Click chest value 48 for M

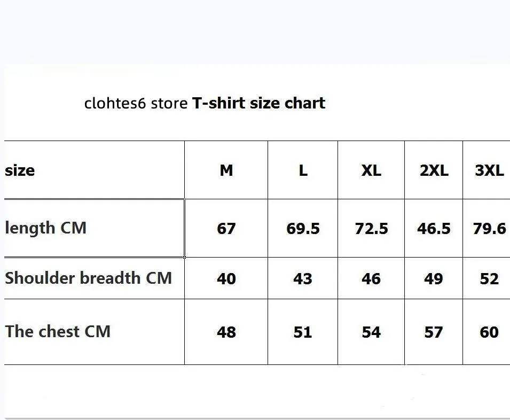coord(226,332)
